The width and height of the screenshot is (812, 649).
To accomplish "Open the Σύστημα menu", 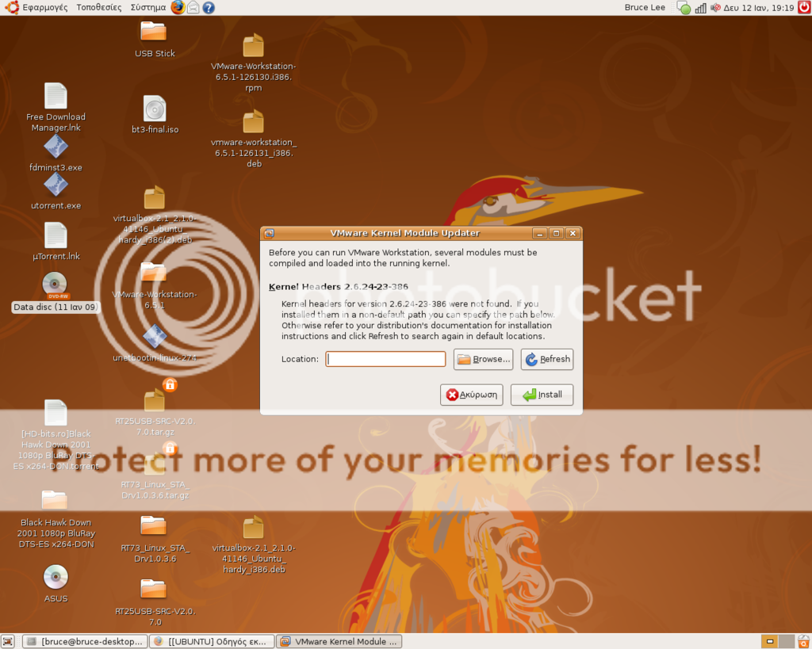I will point(148,7).
